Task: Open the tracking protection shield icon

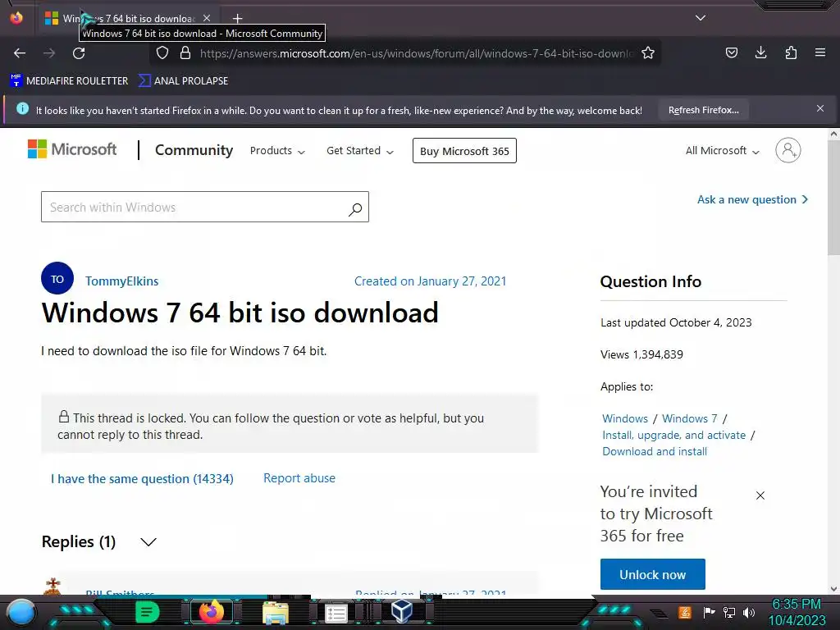Action: click(162, 53)
